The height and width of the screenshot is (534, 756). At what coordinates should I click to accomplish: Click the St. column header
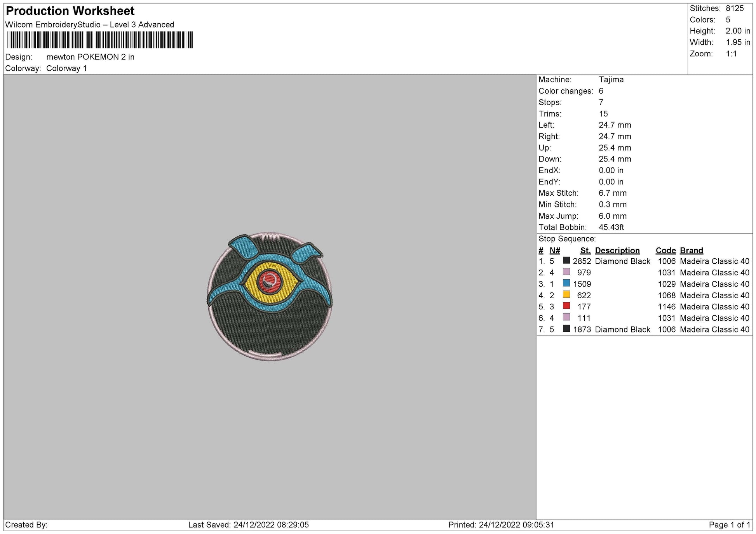586,250
